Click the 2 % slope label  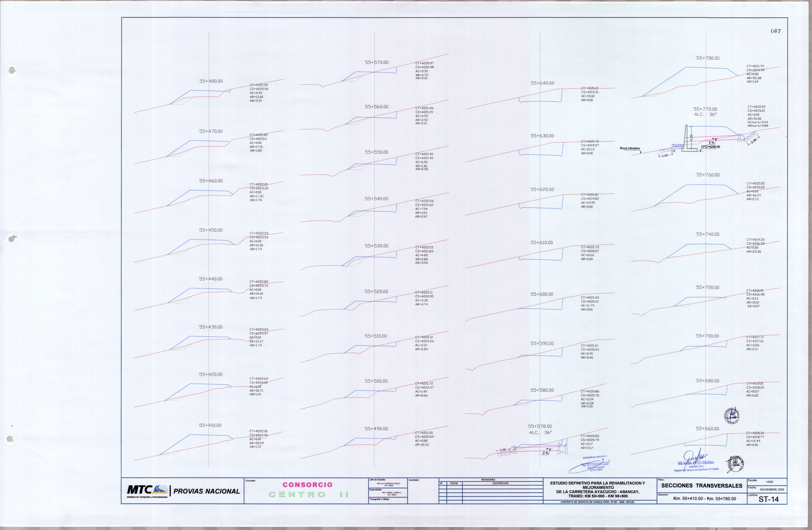click(546, 453)
